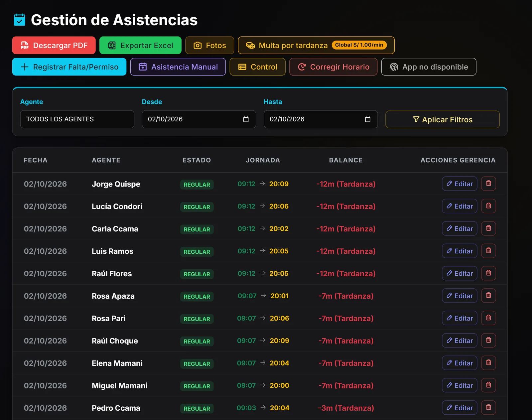
Task: Open the Fotos view
Action: point(210,45)
